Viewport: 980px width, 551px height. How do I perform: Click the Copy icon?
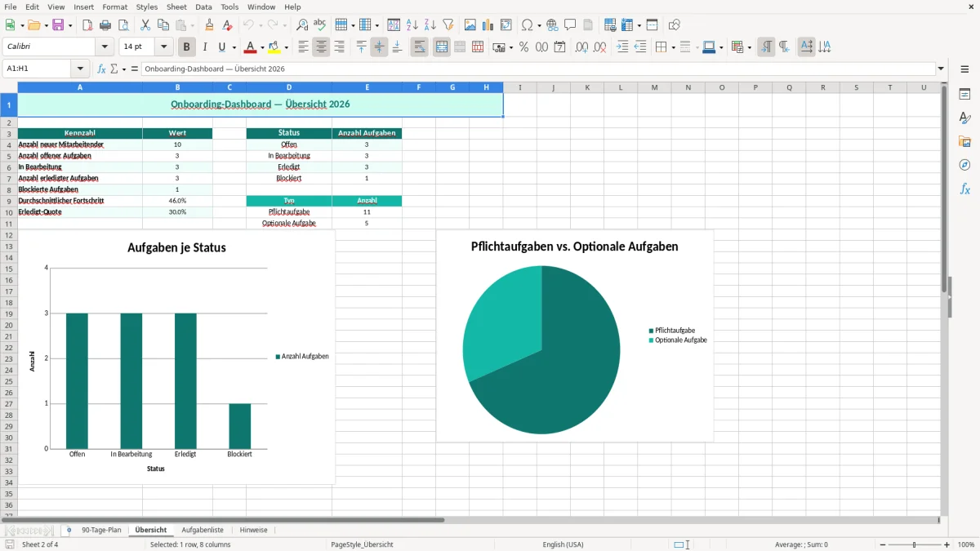pyautogui.click(x=163, y=25)
